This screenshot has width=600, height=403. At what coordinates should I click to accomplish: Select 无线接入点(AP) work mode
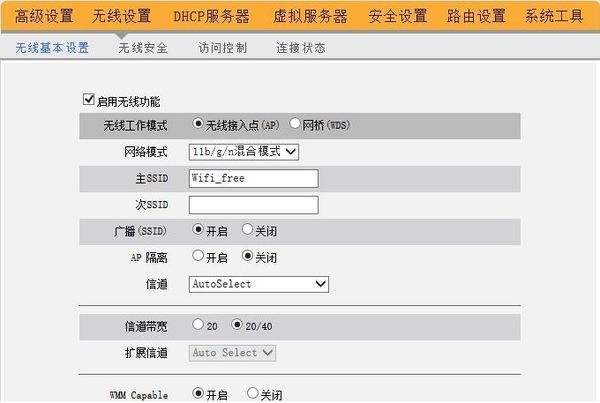198,124
